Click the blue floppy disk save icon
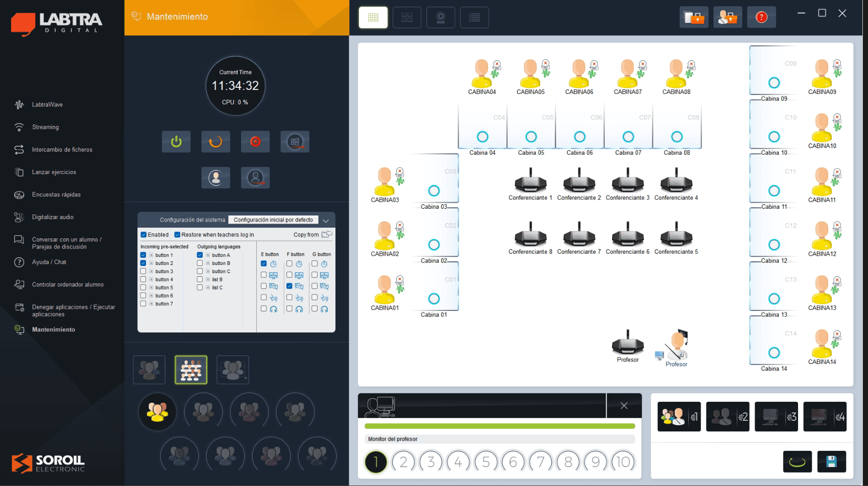Viewport: 868px width, 486px height. [x=831, y=461]
